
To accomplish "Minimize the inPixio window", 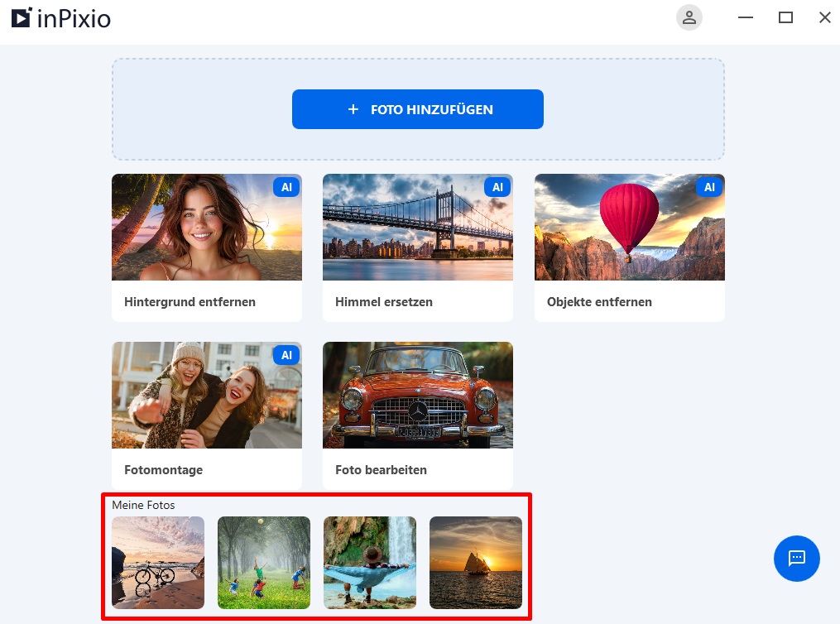I will coord(745,17).
